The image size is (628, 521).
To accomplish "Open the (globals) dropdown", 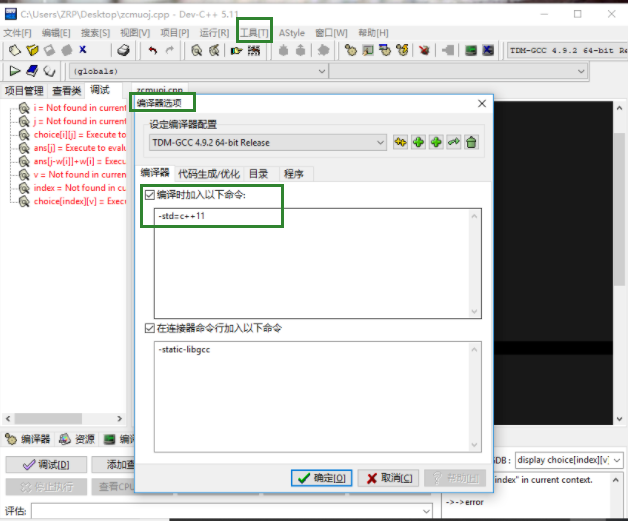I will 322,71.
